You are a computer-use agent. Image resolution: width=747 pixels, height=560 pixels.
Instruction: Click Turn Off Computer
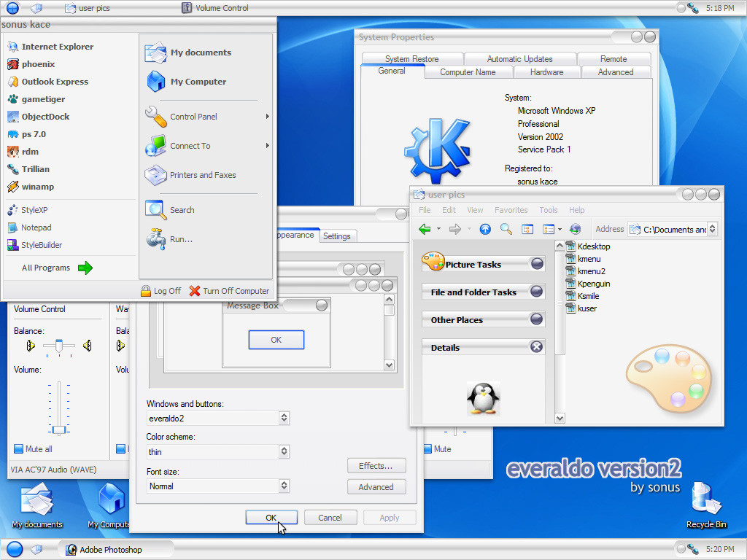229,291
